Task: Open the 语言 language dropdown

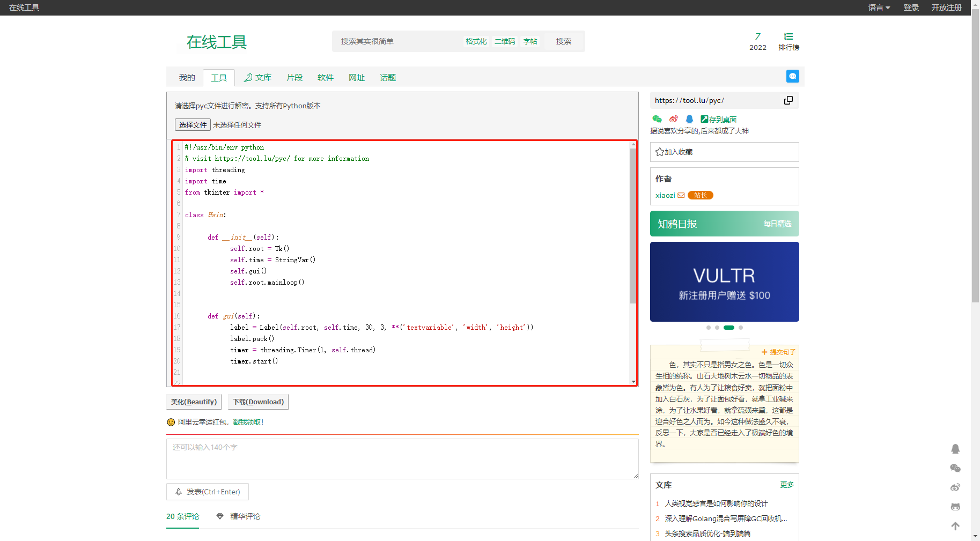Action: click(879, 8)
